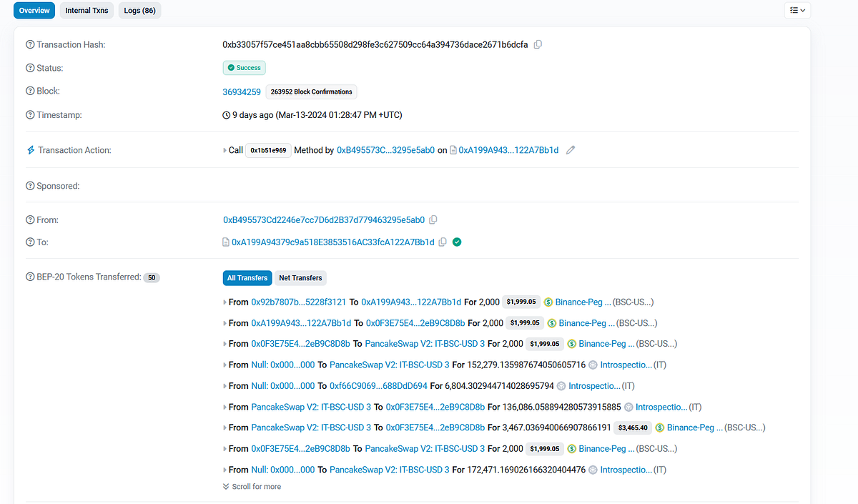This screenshot has height=504, width=858.
Task: Click the help tooltip icon next to Status
Action: pos(29,67)
